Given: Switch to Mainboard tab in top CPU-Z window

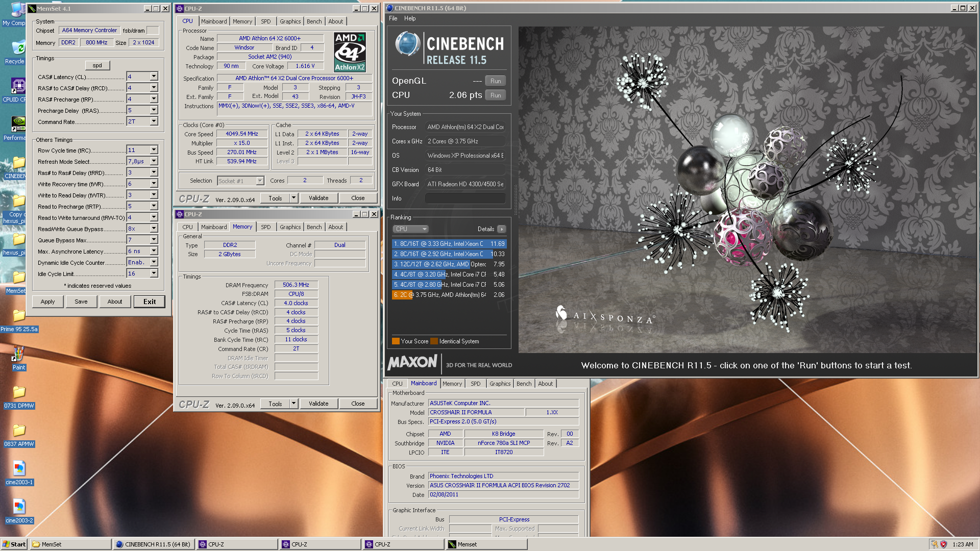Looking at the screenshot, I should [214, 21].
